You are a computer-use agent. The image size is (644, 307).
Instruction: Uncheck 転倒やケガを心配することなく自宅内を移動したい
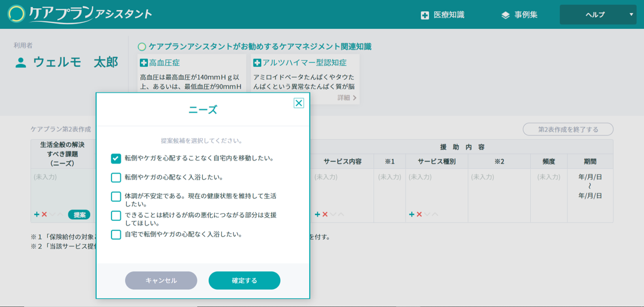[116, 159]
